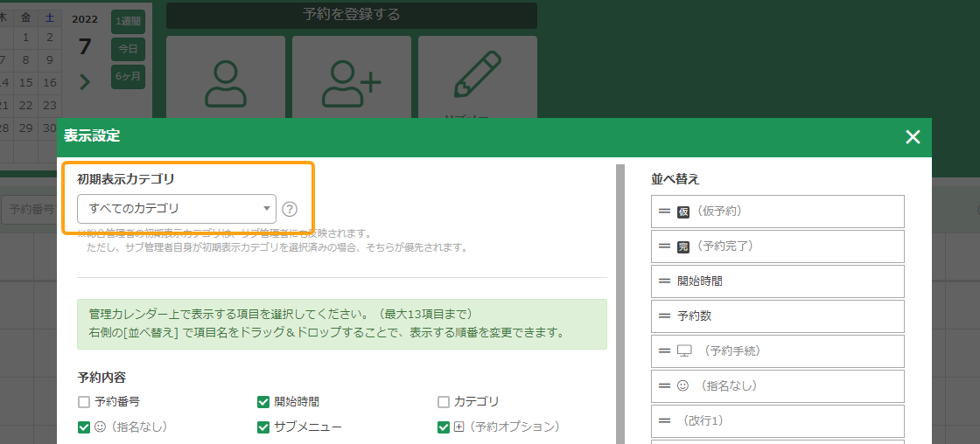Click the 予約完了 item in sort list
Screen dimensions: 980x444
click(x=777, y=246)
